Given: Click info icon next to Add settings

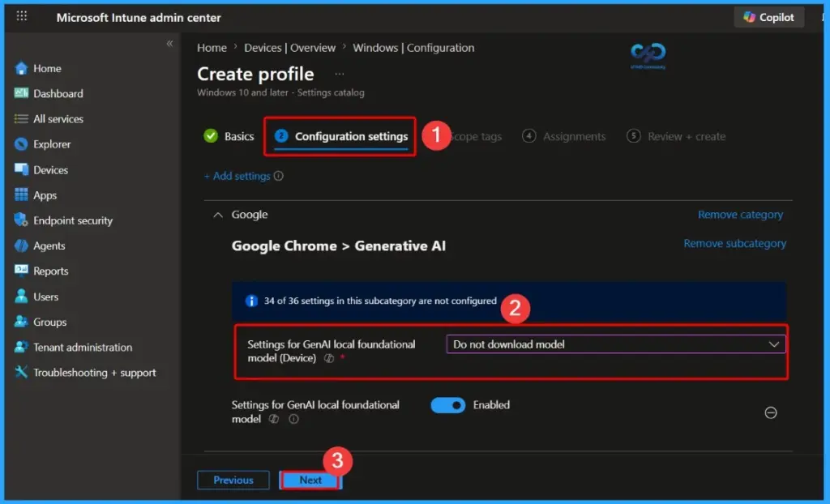Looking at the screenshot, I should pos(279,176).
